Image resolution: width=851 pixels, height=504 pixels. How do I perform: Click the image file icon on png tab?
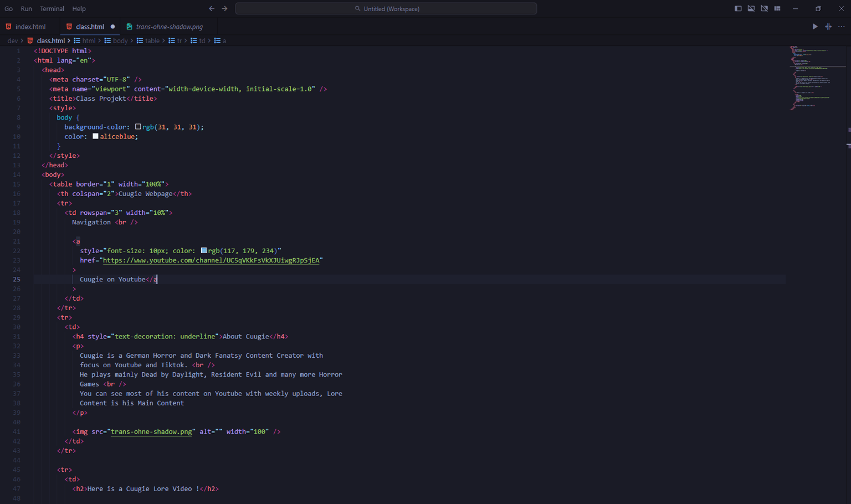point(129,27)
